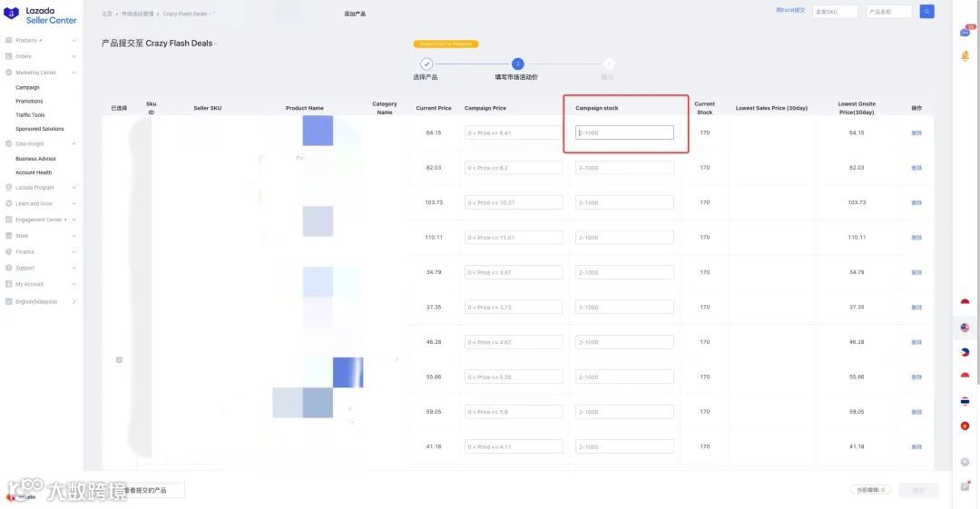This screenshot has height=509, width=980.
Task: Switch to the Philippines flag site
Action: pyautogui.click(x=965, y=352)
